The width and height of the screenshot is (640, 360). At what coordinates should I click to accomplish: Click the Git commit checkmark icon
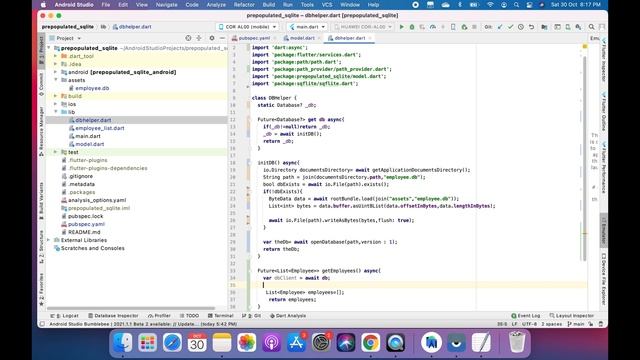point(510,27)
